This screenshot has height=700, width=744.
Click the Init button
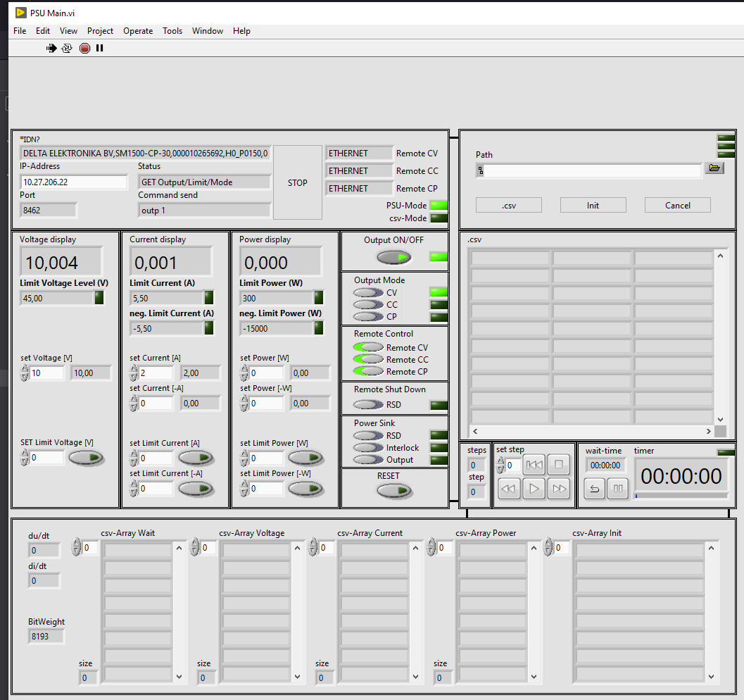click(593, 205)
